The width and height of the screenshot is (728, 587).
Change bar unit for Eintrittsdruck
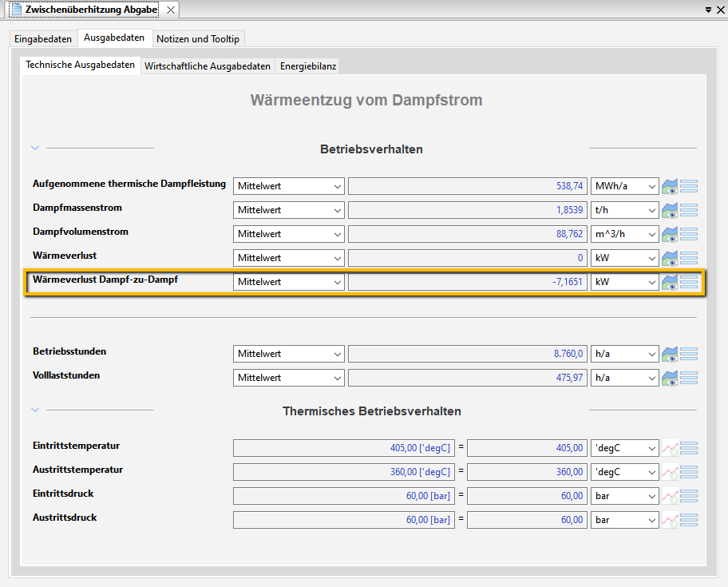coord(625,496)
